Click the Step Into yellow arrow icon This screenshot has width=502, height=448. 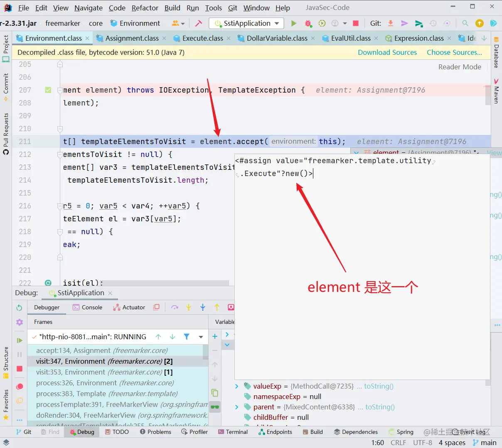(x=189, y=307)
